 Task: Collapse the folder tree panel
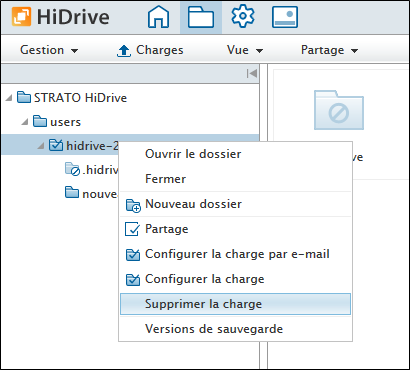point(252,73)
